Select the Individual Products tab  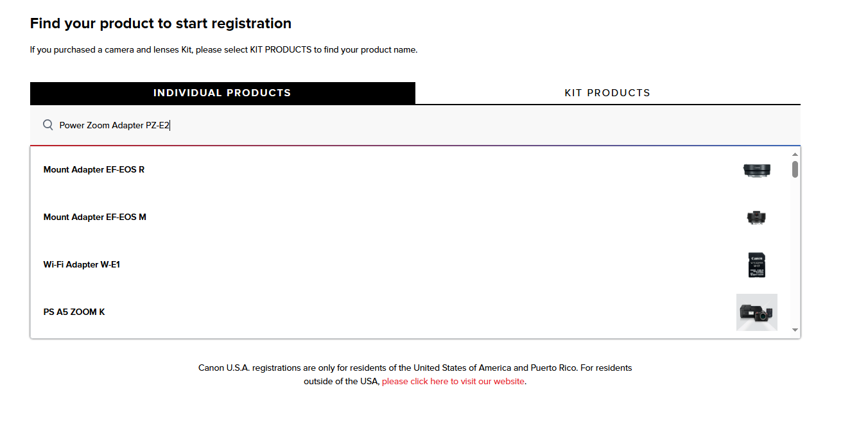(222, 93)
